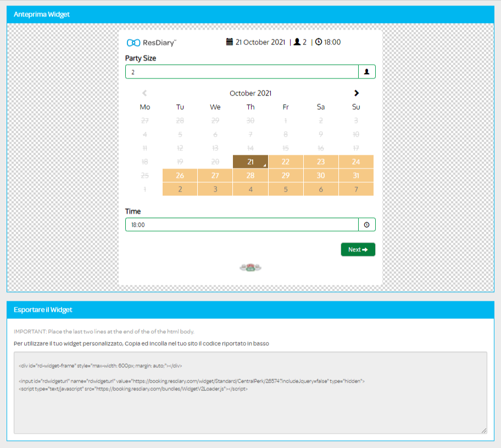
Task: Select October 24 in the calendar
Action: 356,161
